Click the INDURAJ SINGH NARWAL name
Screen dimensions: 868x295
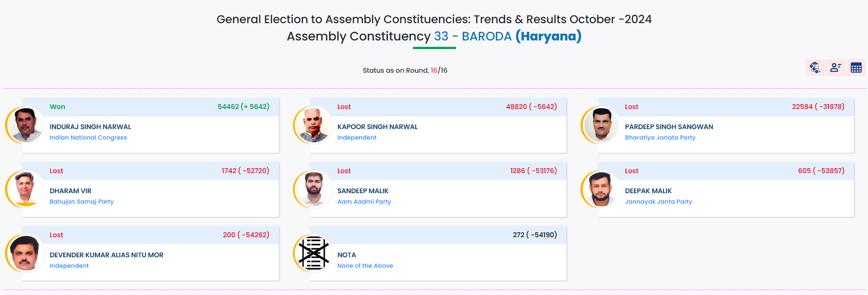point(90,127)
